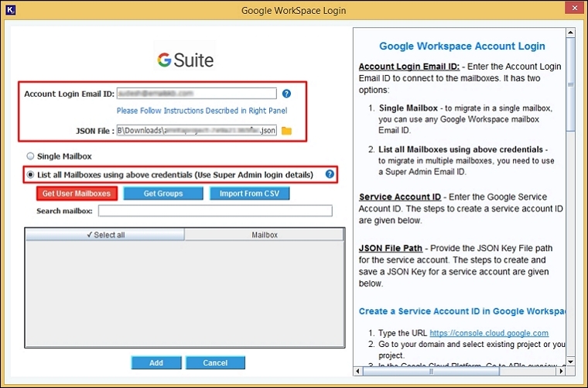588x388 pixels.
Task: Click the vertical scrollbar thumb in help panel
Action: pyautogui.click(x=570, y=84)
